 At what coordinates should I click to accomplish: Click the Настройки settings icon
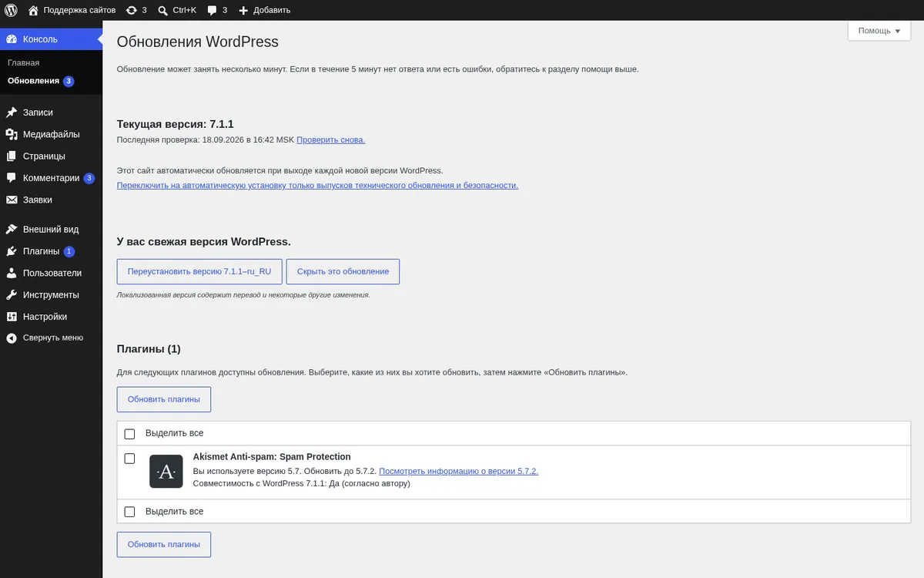tap(12, 317)
